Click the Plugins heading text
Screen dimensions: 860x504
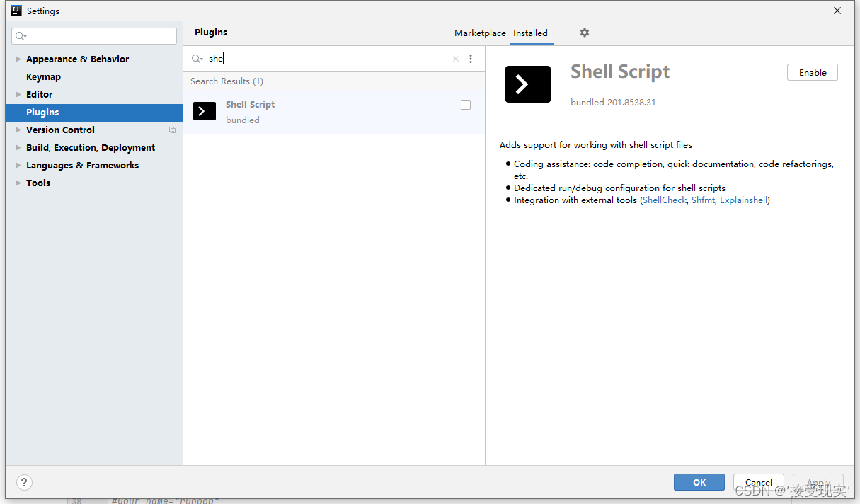pyautogui.click(x=211, y=33)
